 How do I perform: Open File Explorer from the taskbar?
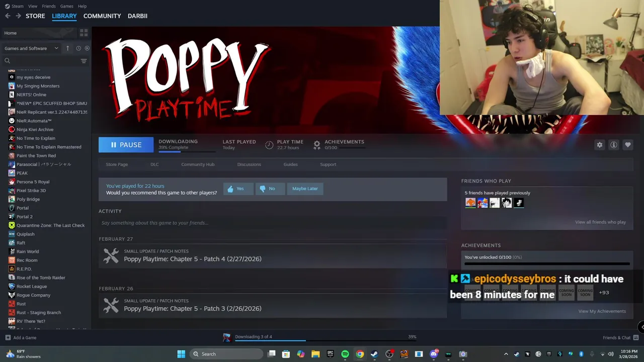tap(315, 354)
